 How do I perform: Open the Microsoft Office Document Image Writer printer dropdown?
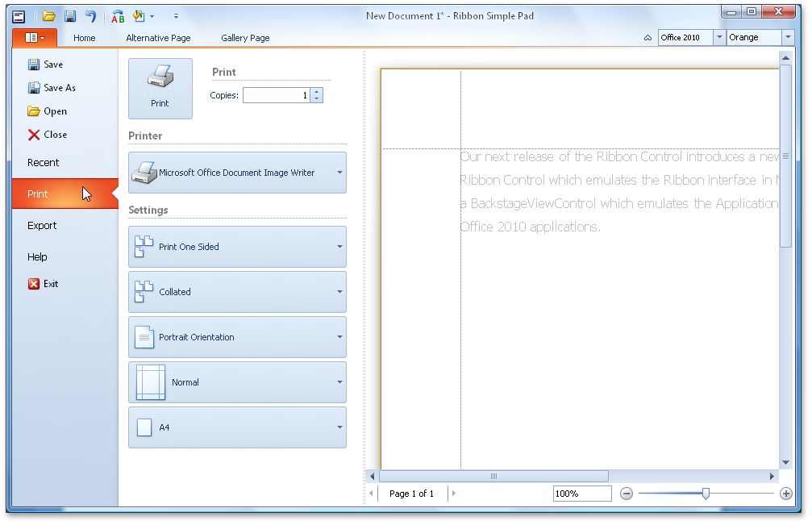tap(237, 173)
